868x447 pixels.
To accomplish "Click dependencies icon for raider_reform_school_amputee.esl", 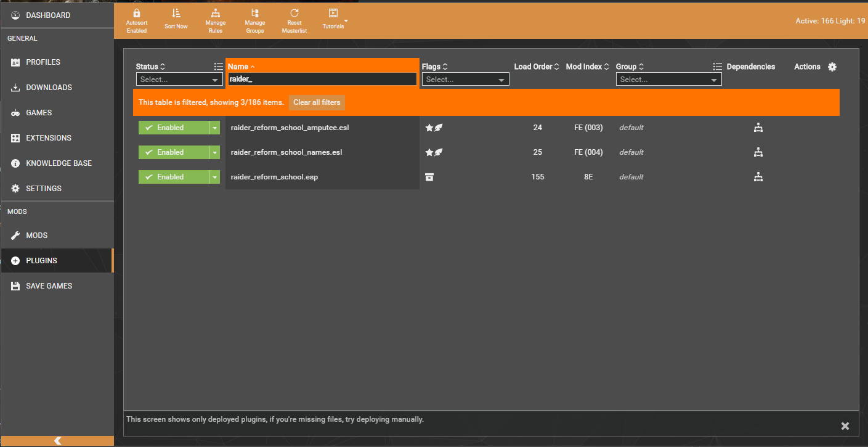I will (x=758, y=128).
